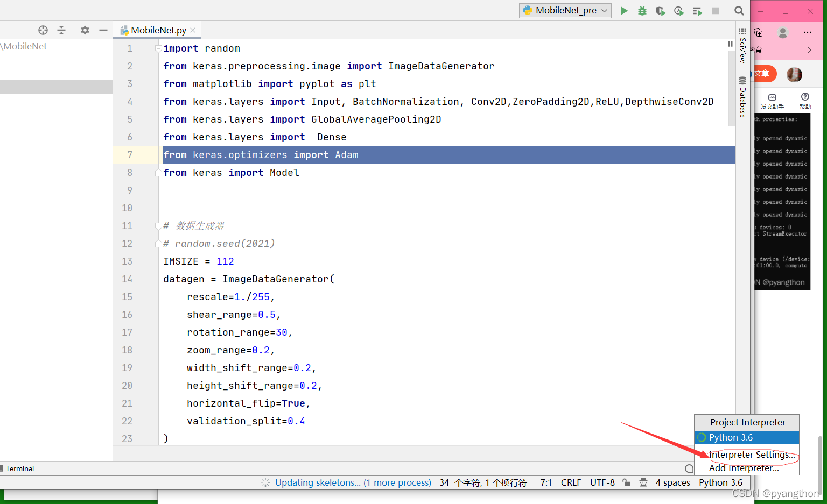
Task: Click the gray stop square icon
Action: click(x=716, y=11)
